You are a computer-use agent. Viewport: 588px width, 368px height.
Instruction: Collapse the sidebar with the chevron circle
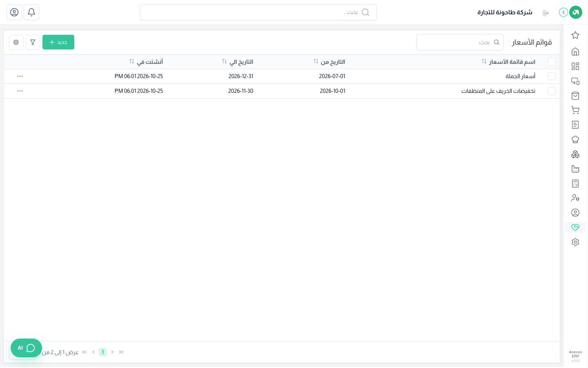(x=563, y=12)
